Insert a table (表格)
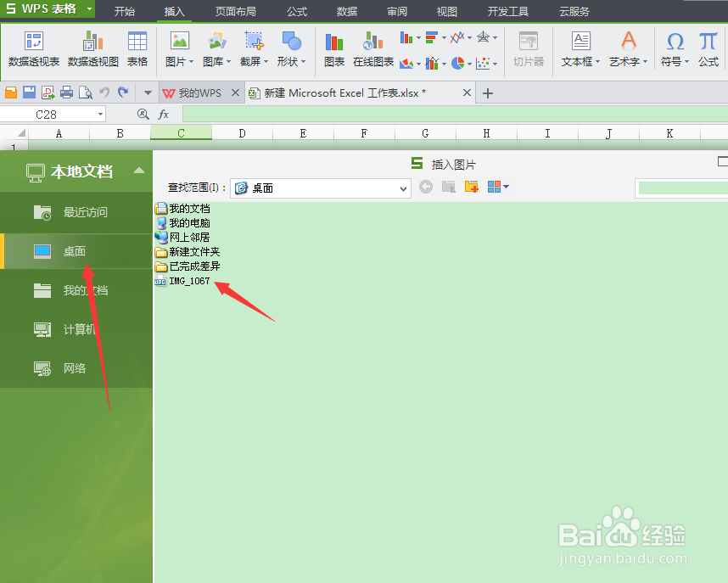The image size is (728, 583). tap(137, 49)
